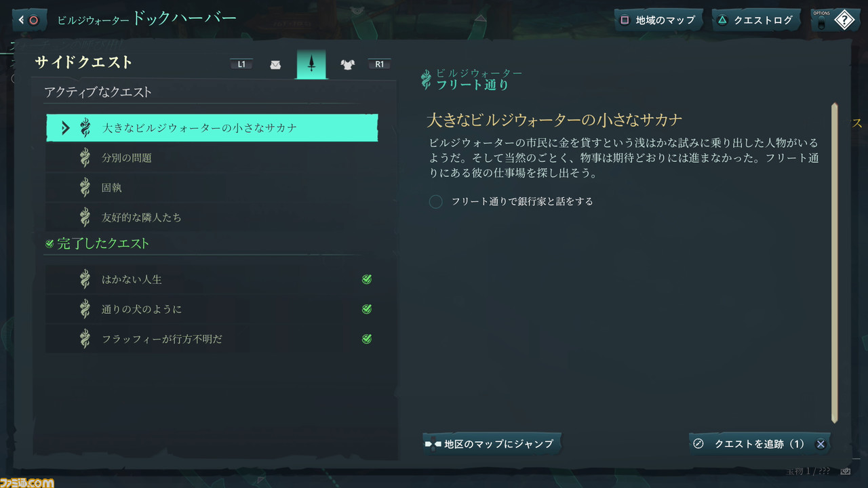Switch to the envelope quest tab
Screen dimensions: 868x488
click(x=275, y=65)
